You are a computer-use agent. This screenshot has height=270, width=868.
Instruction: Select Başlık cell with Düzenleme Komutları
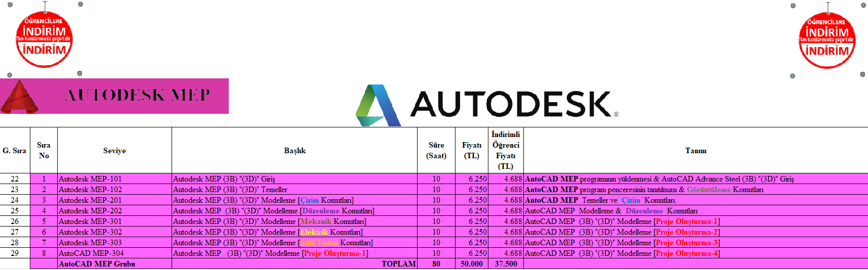click(x=295, y=211)
